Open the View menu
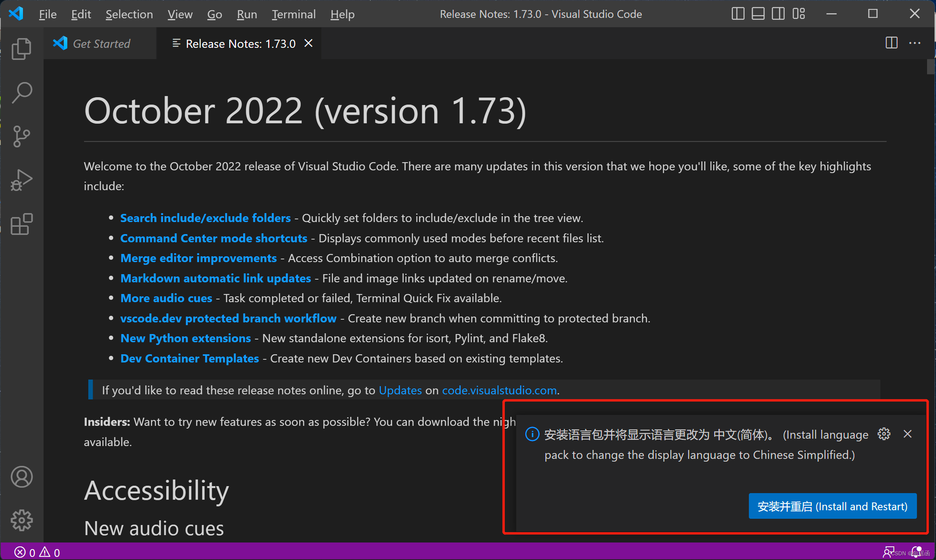 point(180,14)
